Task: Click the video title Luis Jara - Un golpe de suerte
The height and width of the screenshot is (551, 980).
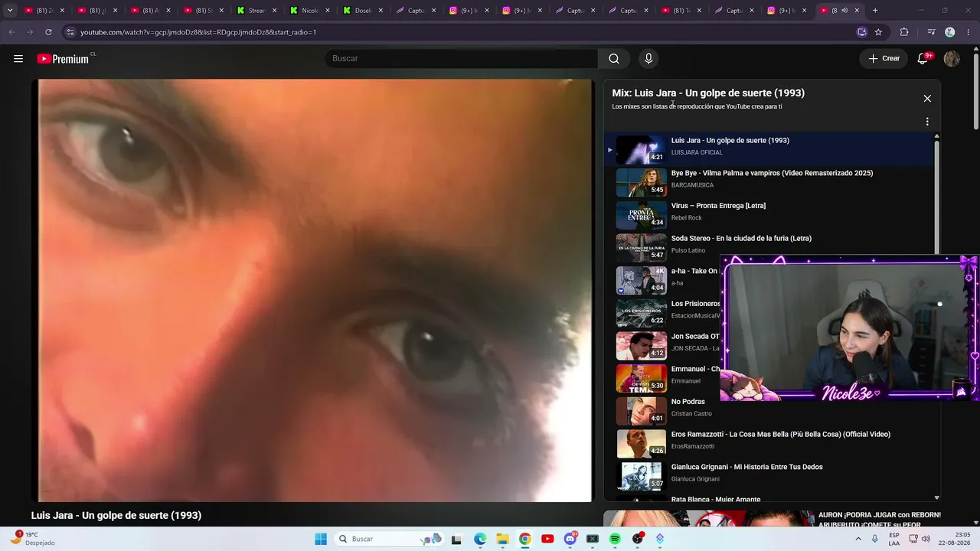Action: point(116,516)
